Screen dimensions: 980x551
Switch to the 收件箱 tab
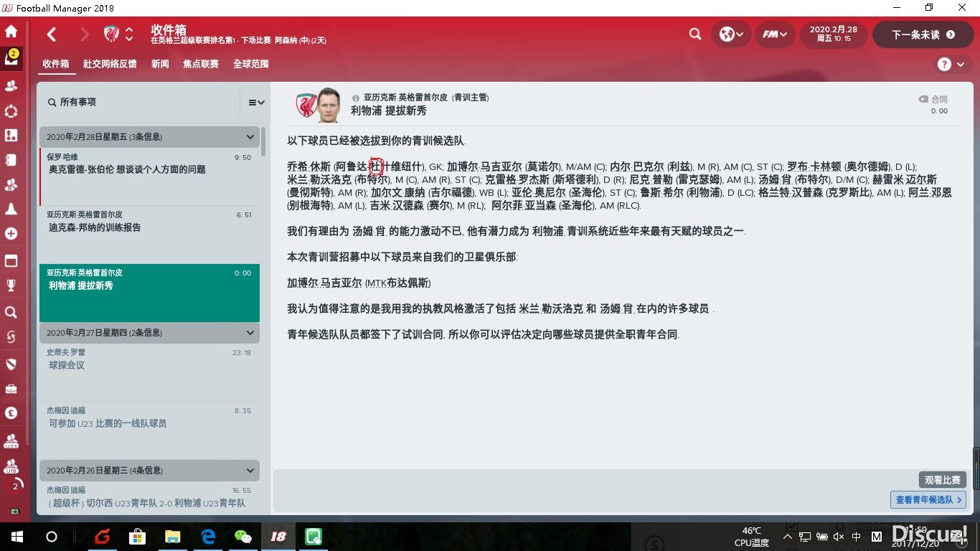click(55, 64)
